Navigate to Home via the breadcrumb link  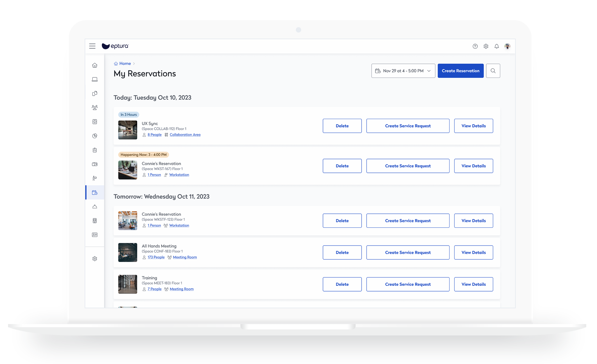125,63
